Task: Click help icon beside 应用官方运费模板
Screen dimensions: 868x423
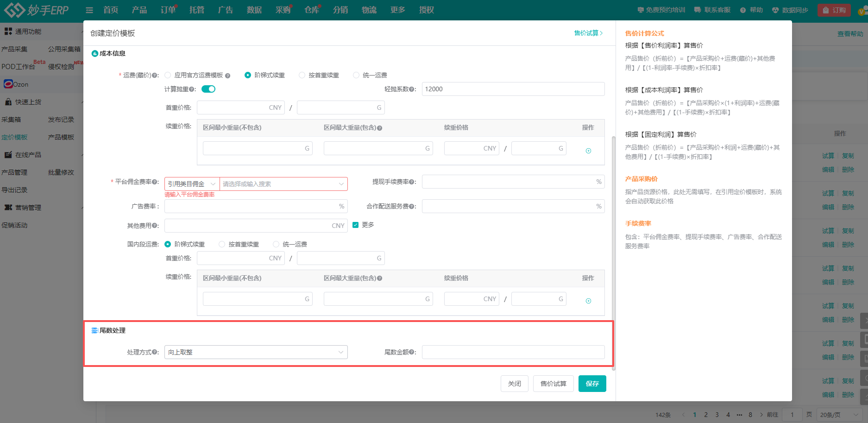Action: click(227, 76)
